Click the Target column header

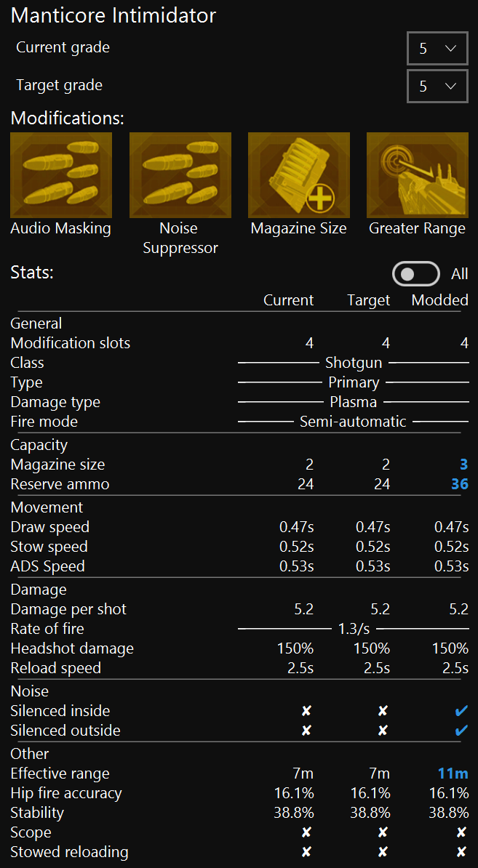click(368, 300)
